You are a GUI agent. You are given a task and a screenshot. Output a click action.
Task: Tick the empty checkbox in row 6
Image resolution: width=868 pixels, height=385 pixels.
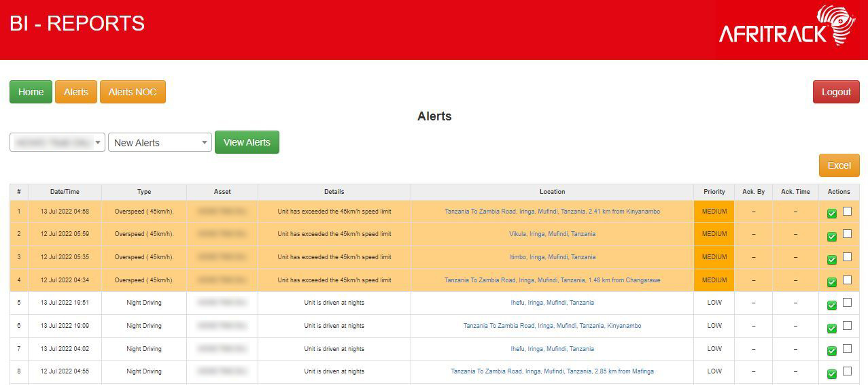[x=847, y=326]
